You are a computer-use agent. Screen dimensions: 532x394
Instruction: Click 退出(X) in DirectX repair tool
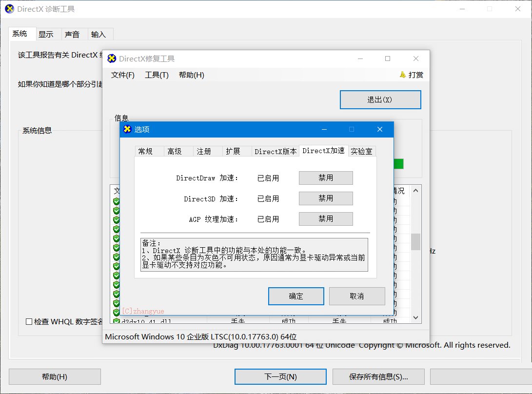point(380,100)
